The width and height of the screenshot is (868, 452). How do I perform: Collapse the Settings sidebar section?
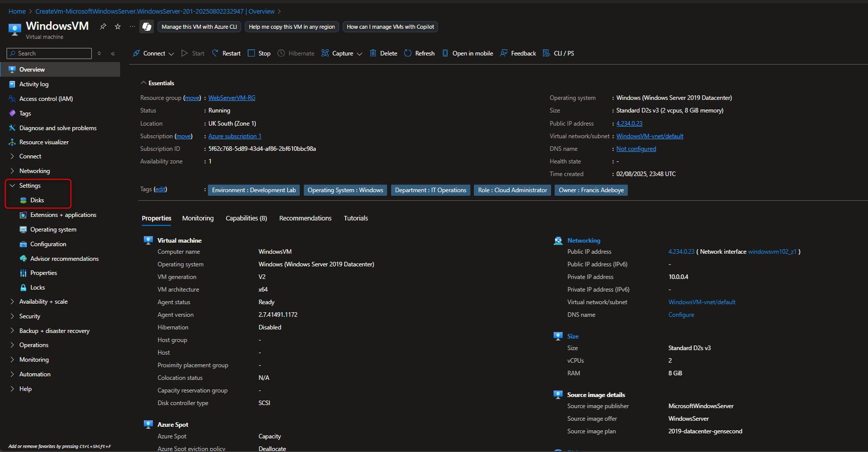[x=30, y=186]
